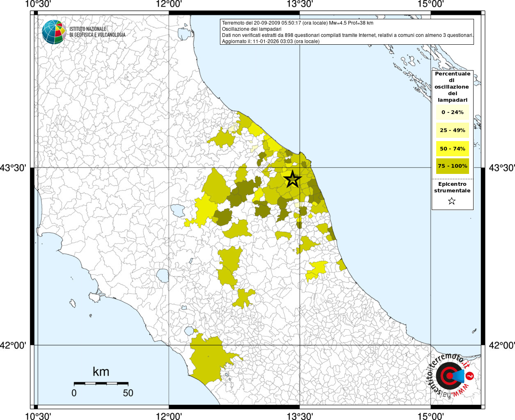Viewport: 515px width, 420px height.
Task: Click the small star symbol in the legend
Action: 452,201
